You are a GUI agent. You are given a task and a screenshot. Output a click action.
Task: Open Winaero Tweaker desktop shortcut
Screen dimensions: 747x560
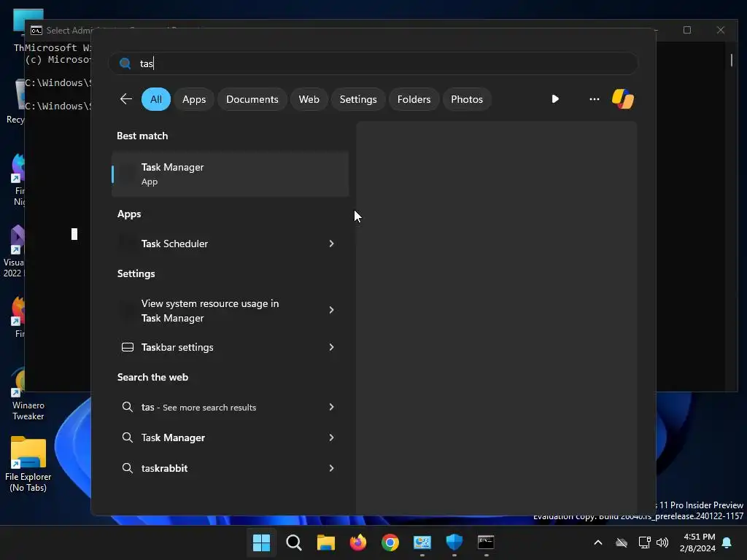point(28,394)
